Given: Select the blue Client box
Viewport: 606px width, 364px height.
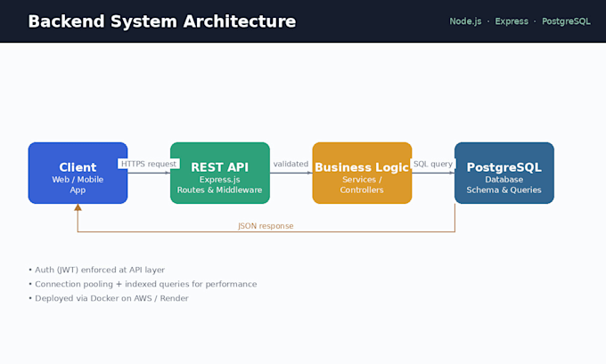Looking at the screenshot, I should point(78,173).
